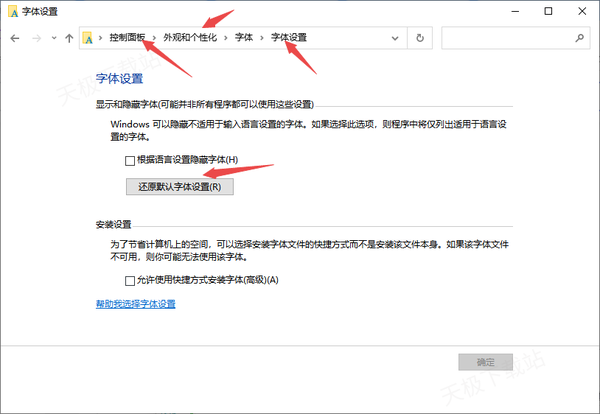The height and width of the screenshot is (414, 600).
Task: Open the address bar history dropdown
Action: click(x=395, y=38)
